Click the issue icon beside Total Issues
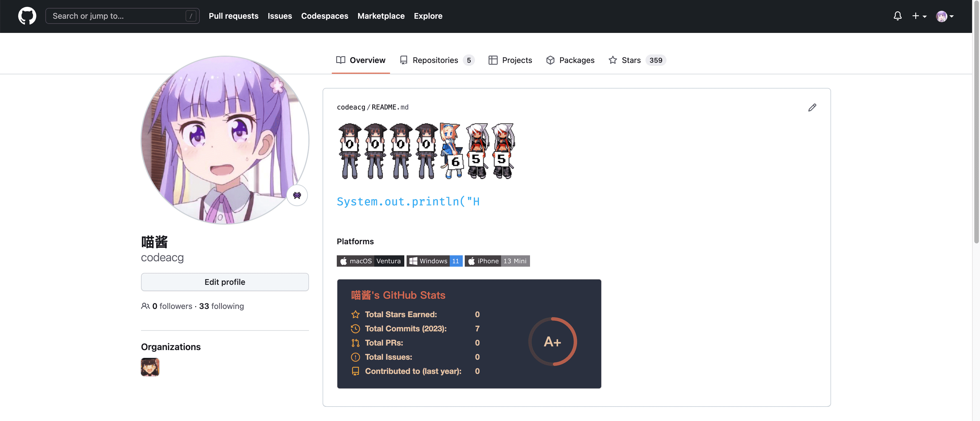This screenshot has height=421, width=980. tap(355, 357)
